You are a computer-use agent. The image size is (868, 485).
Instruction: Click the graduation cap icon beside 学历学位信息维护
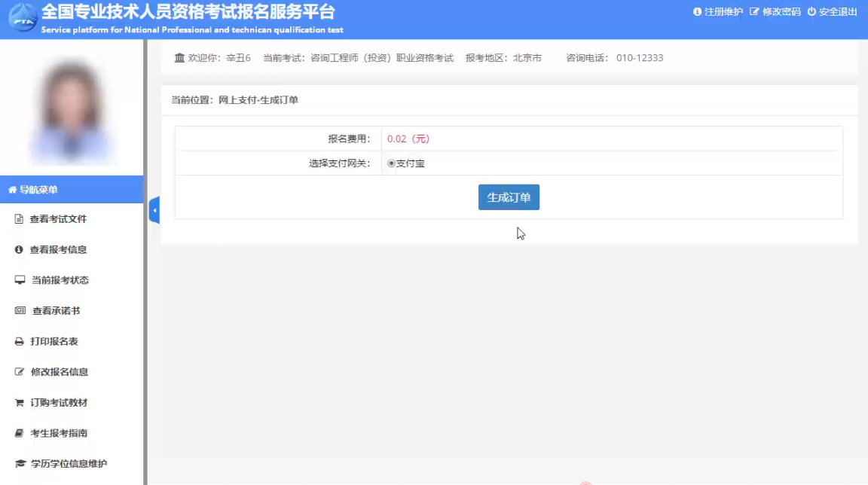(x=20, y=464)
